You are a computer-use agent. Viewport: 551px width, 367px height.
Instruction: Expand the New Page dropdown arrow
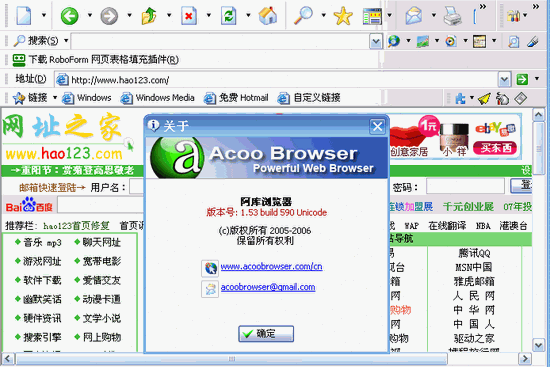pyautogui.click(x=44, y=15)
